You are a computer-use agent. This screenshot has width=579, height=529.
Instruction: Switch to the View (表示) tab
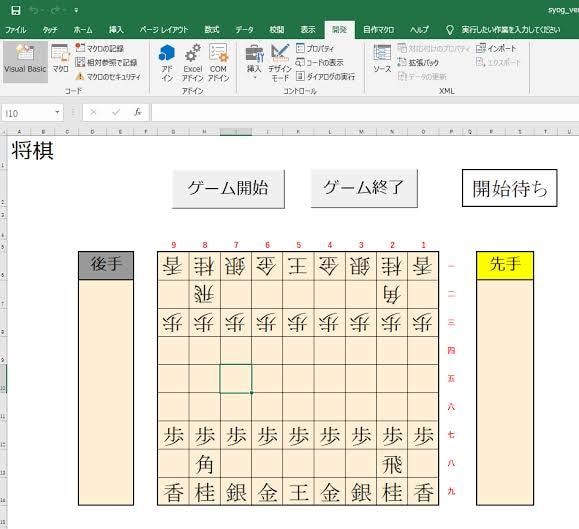[308, 30]
